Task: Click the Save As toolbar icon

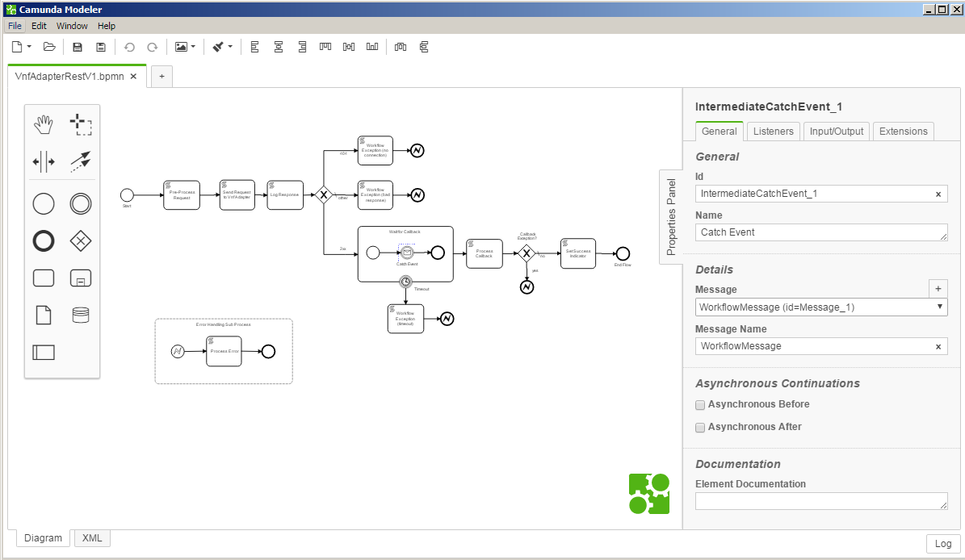Action: click(x=101, y=47)
